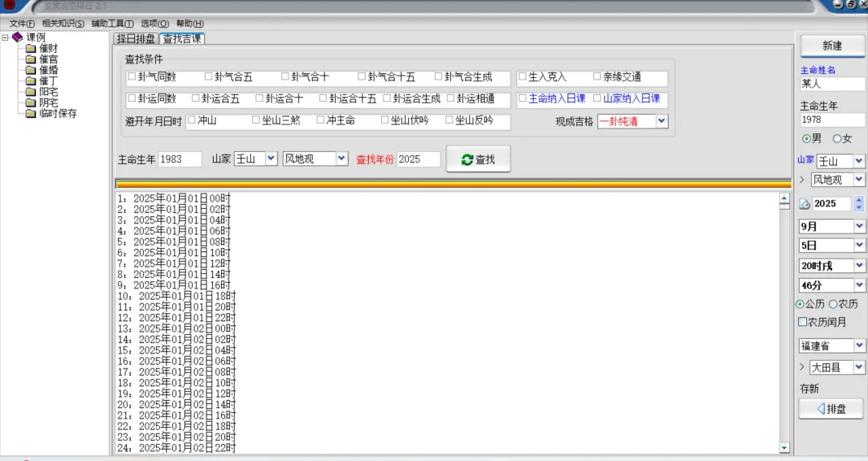Open the 20时戌 hour dropdown
The width and height of the screenshot is (868, 461).
click(859, 266)
